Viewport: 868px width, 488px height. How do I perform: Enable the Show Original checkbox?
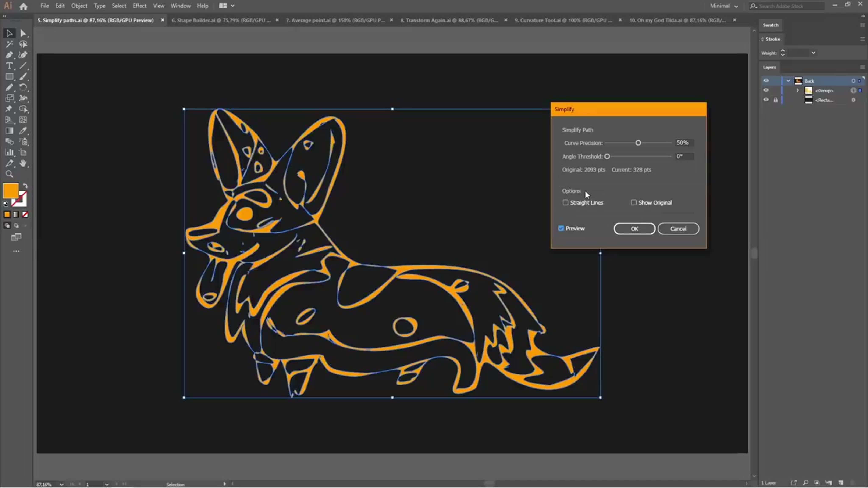point(633,202)
